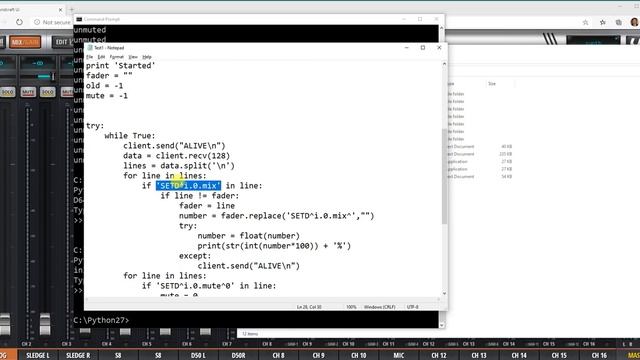The height and width of the screenshot is (360, 640).
Task: Click the highlighted 'SETD^i.0.mix' text
Action: click(189, 186)
